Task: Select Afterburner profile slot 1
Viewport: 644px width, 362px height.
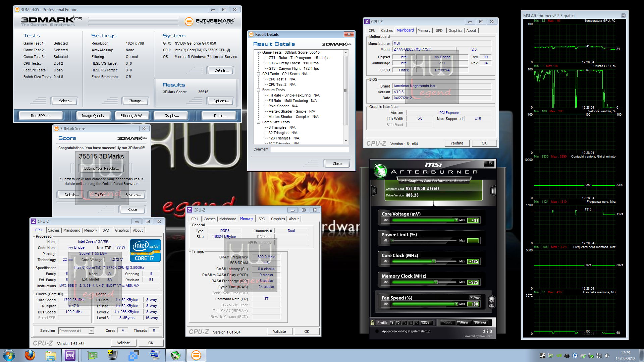Action: point(392,323)
